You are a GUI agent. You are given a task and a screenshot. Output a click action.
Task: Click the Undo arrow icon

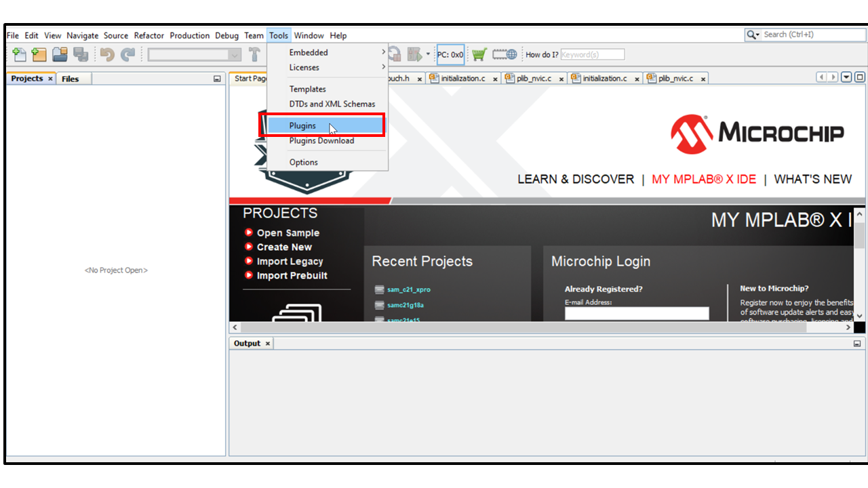[x=106, y=55]
